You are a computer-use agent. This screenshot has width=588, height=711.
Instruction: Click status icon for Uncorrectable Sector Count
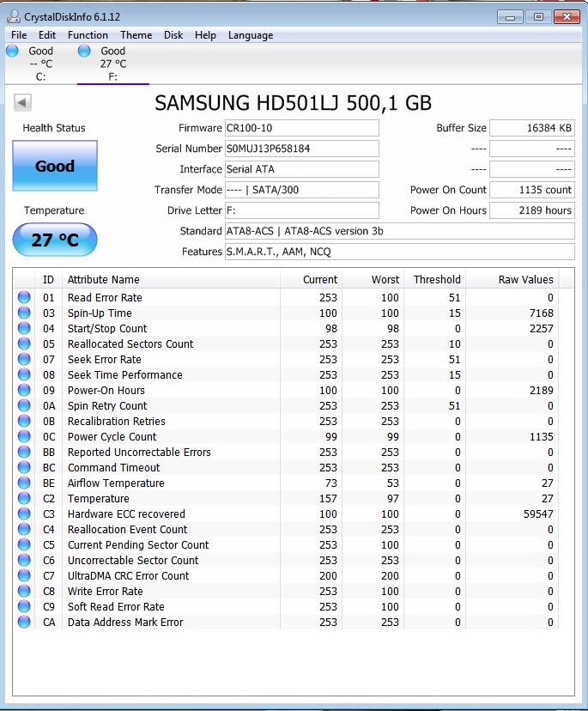coord(24,560)
